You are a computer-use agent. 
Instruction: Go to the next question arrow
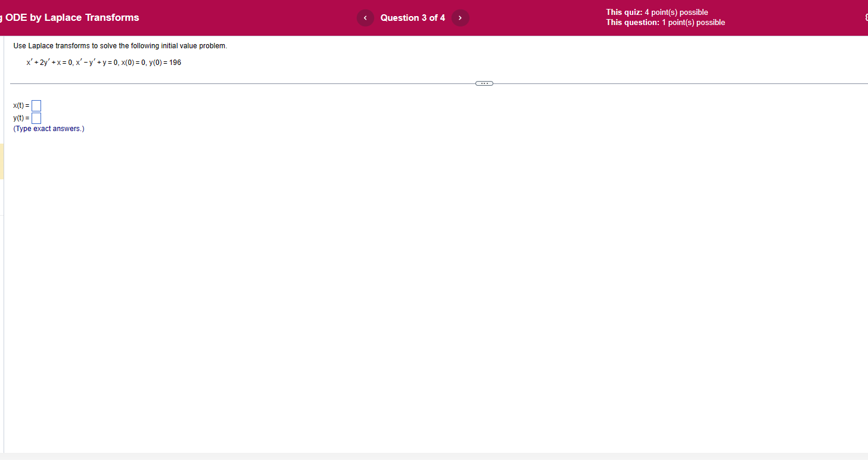[x=460, y=18]
